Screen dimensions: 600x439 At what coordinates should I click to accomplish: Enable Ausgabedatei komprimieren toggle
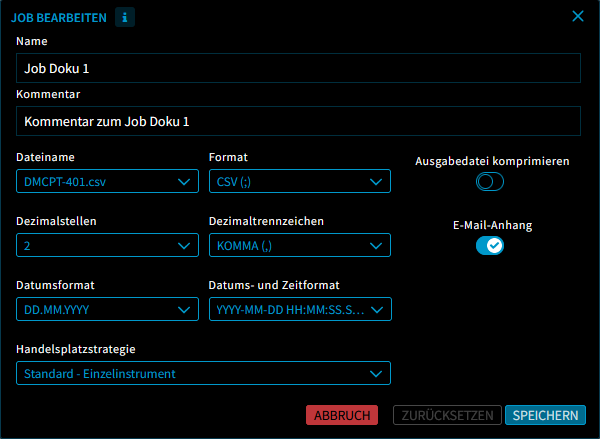tap(490, 181)
